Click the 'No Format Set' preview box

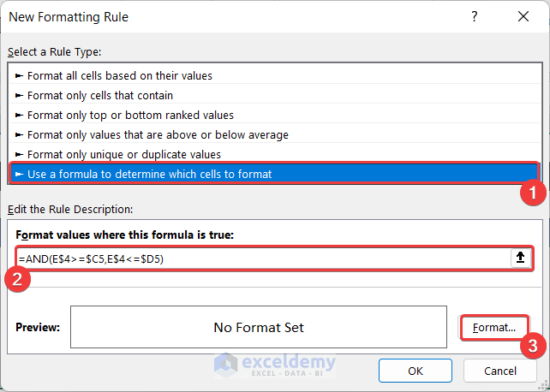[258, 327]
